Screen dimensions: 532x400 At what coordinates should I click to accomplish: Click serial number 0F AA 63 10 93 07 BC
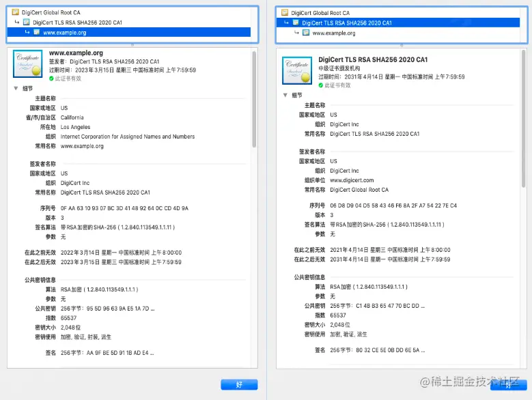[124, 208]
